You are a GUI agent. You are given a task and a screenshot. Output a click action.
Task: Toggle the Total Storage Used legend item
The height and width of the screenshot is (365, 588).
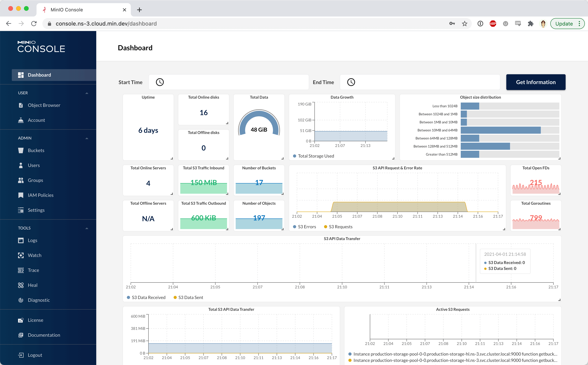[313, 156]
